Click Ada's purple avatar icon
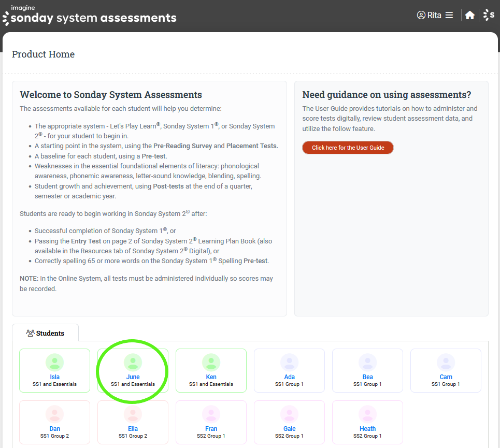500x448 pixels. (x=290, y=362)
